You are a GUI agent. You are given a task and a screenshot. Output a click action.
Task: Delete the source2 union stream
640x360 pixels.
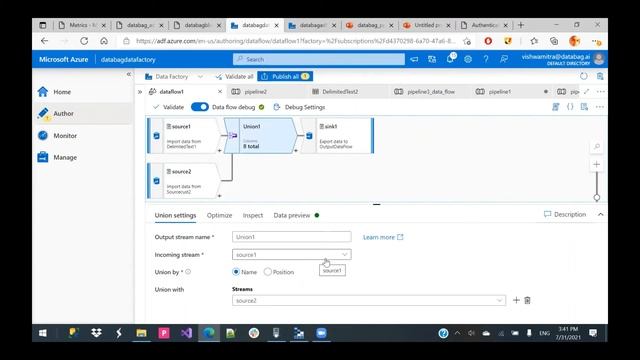pyautogui.click(x=527, y=300)
